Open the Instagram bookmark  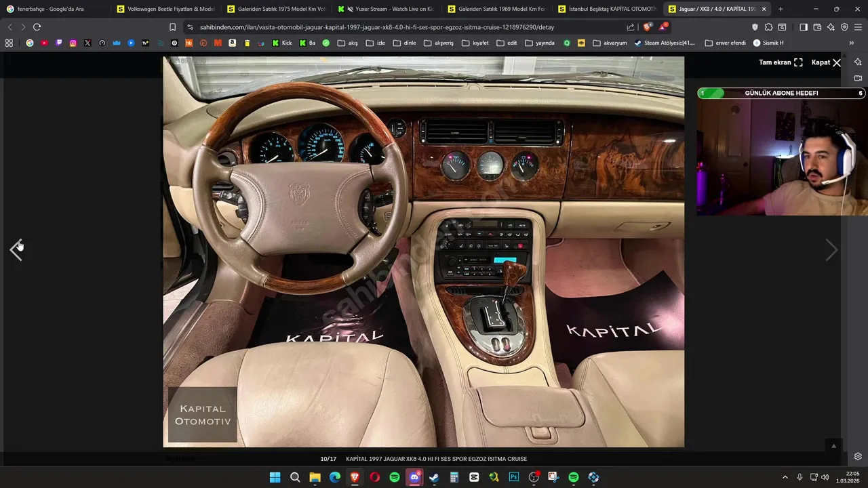(x=73, y=43)
